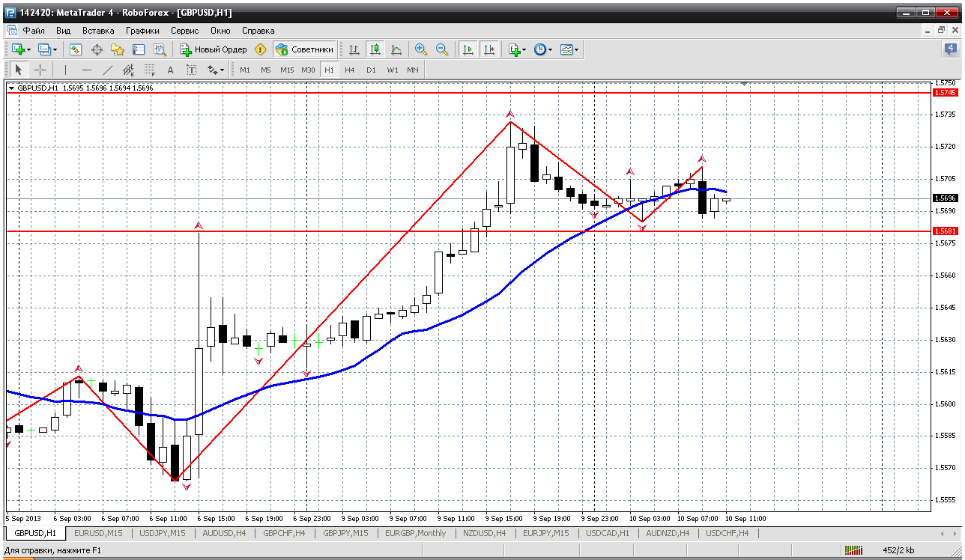Select the H1 timeframe button
Viewport: 965px width, 560px height.
coord(329,70)
